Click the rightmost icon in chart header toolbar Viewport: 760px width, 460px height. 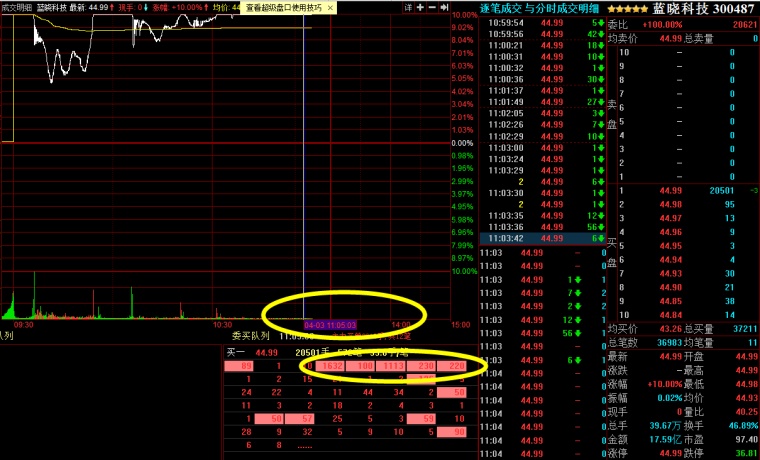[446, 7]
